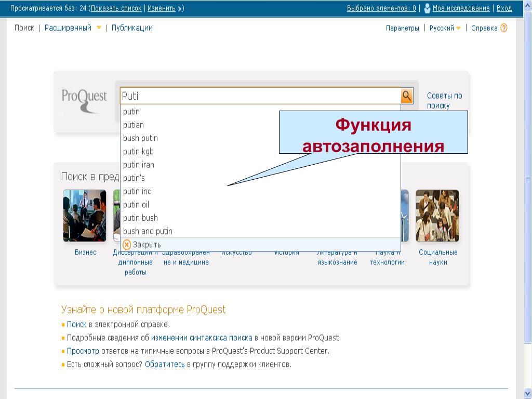Click the Закрыть close circle icon
The height and width of the screenshot is (399, 532).
pyautogui.click(x=127, y=245)
